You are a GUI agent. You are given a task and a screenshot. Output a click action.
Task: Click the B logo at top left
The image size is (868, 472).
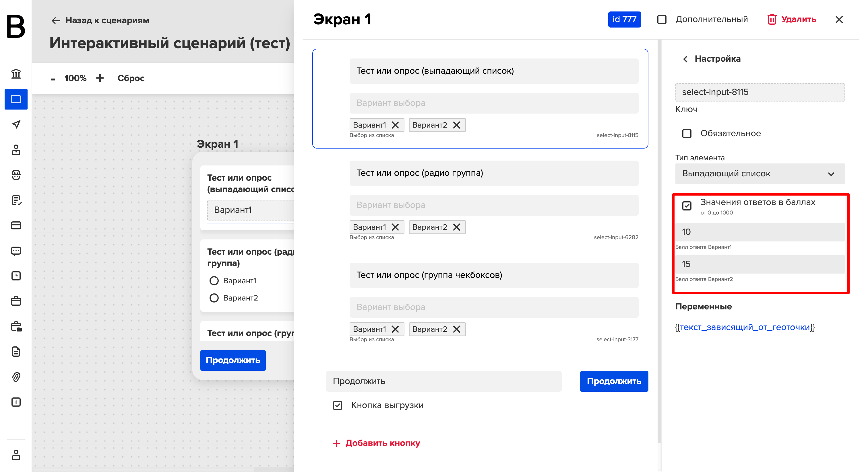(x=15, y=26)
